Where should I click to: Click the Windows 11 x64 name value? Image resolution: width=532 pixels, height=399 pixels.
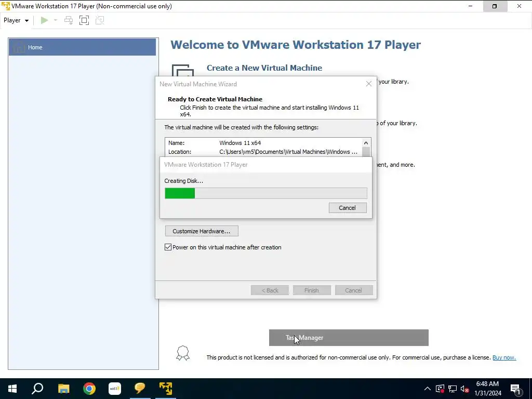pyautogui.click(x=240, y=143)
